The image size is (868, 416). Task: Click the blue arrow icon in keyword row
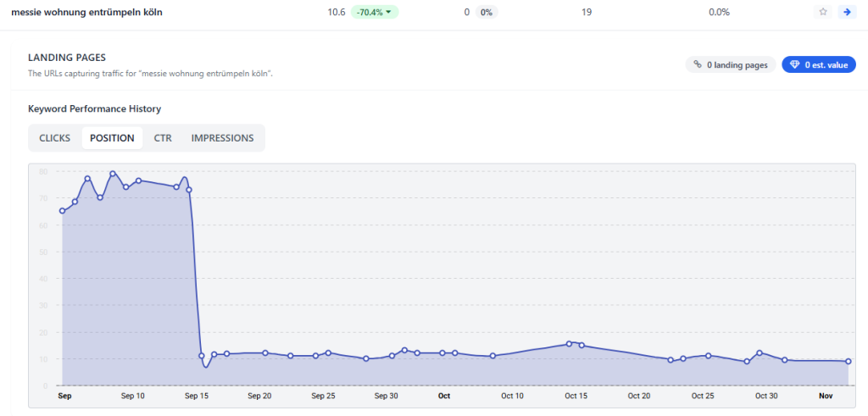pyautogui.click(x=845, y=12)
